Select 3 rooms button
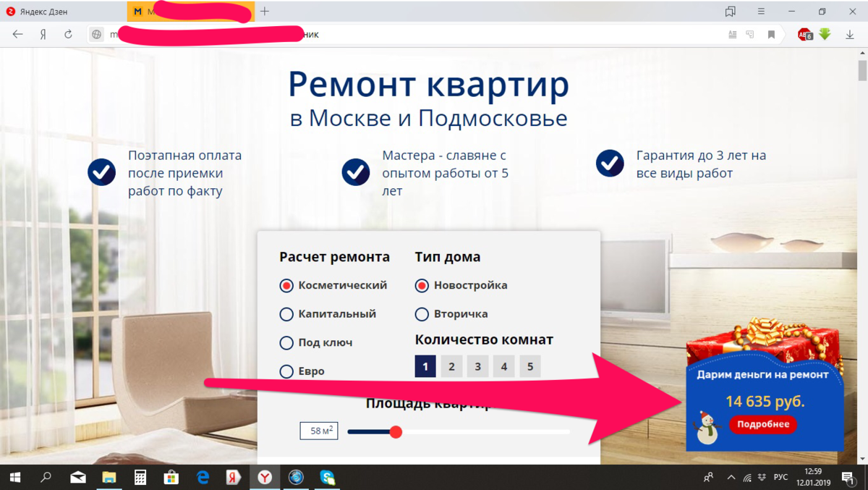Viewport: 868px width, 490px height. [477, 366]
